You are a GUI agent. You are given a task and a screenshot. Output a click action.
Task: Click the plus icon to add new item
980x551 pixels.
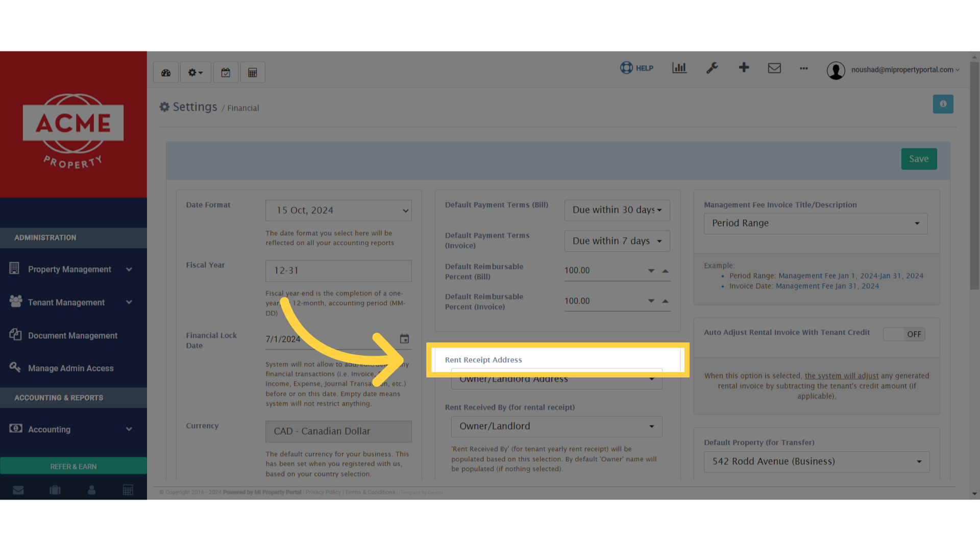(x=744, y=67)
